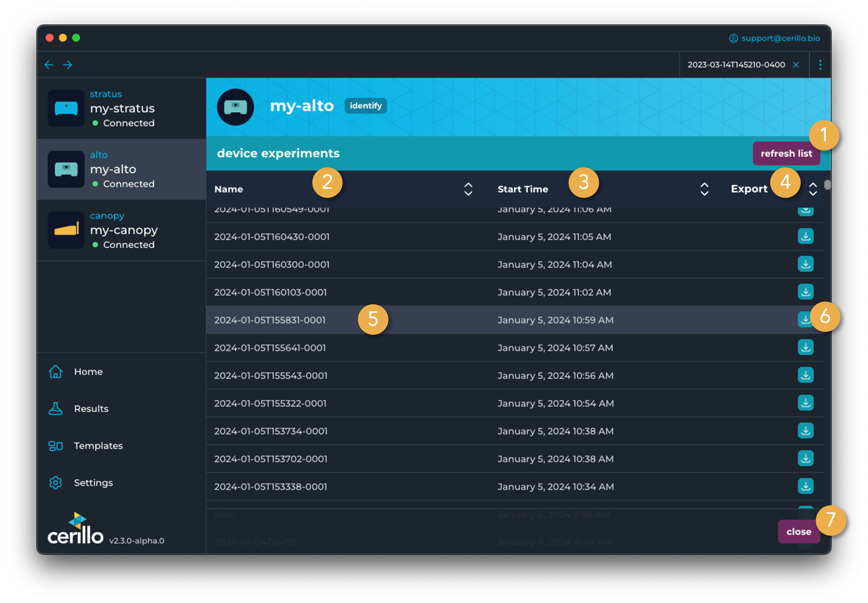
Task: Open the Results page
Action: tap(91, 409)
